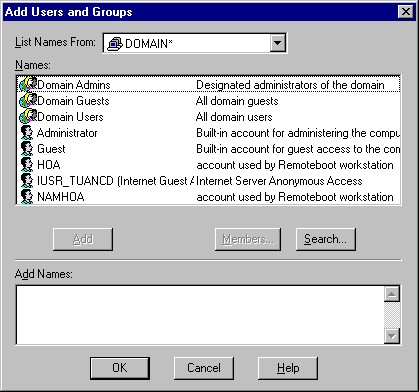Select the NAMHOA account name

coord(61,197)
